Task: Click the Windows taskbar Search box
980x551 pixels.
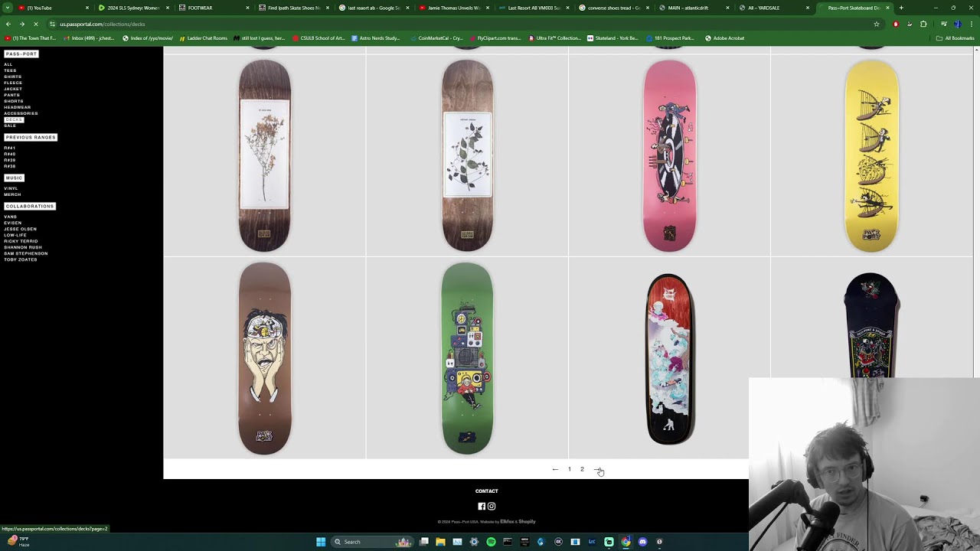Action: (x=373, y=542)
